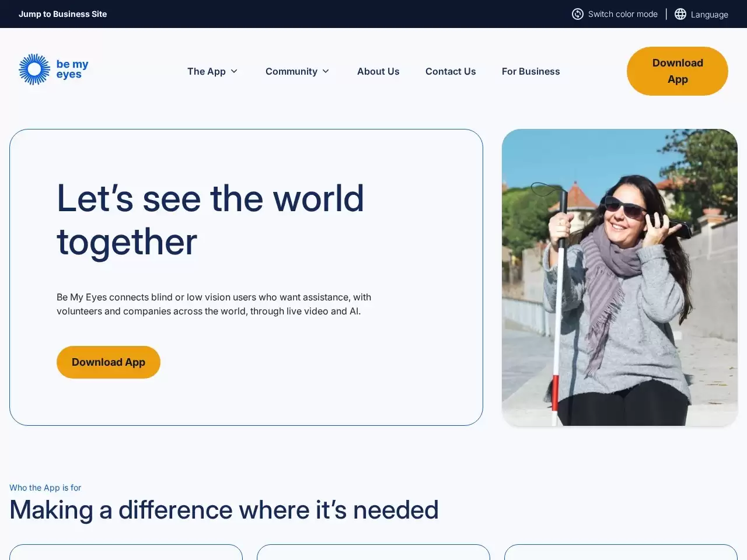Click Download App button in hero card
This screenshot has width=747, height=560.
109,362
